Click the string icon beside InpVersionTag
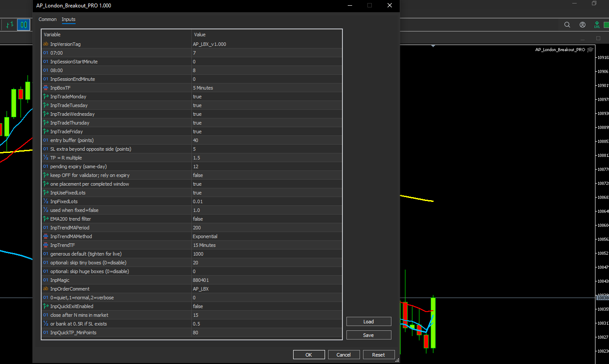Screen dimensions: 609x364 coord(45,44)
